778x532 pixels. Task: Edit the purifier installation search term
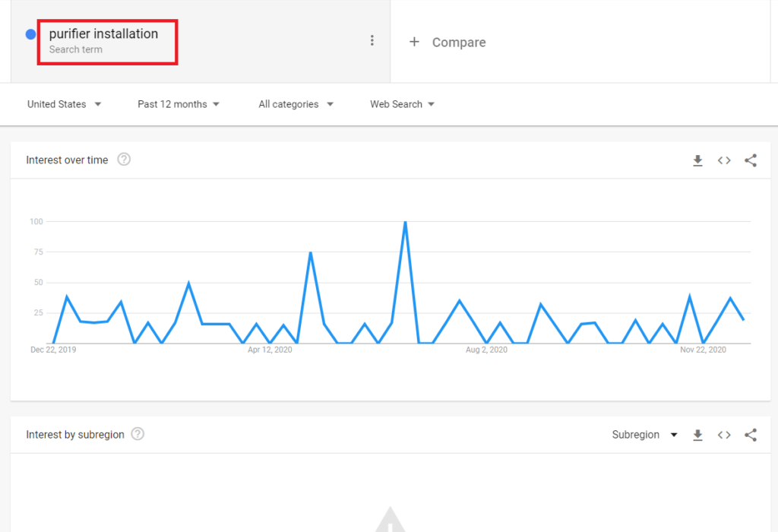[103, 34]
